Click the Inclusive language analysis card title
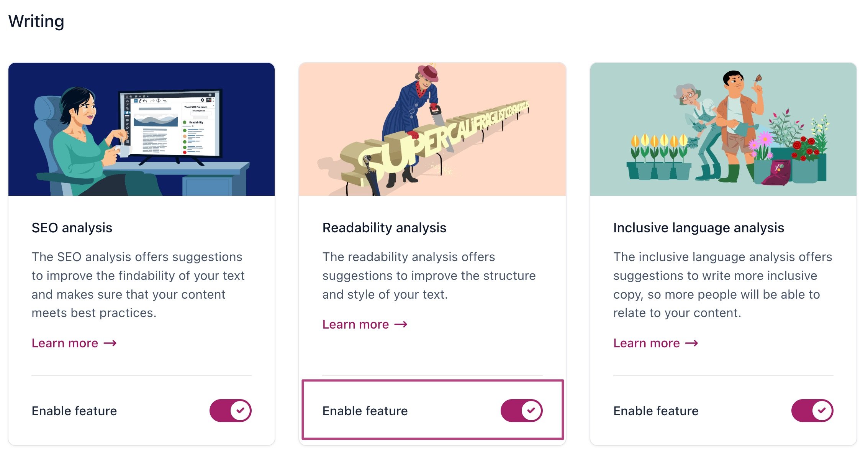The height and width of the screenshot is (457, 868). tap(698, 228)
